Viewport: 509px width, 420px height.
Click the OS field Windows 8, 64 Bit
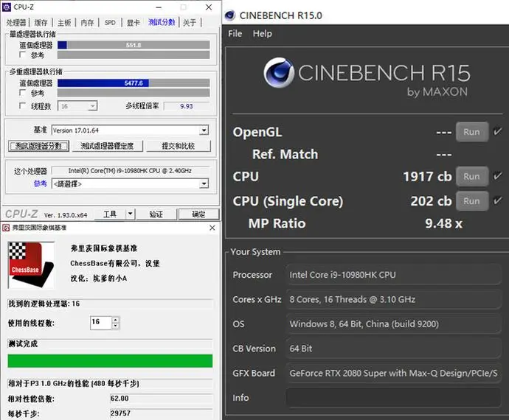click(x=392, y=323)
